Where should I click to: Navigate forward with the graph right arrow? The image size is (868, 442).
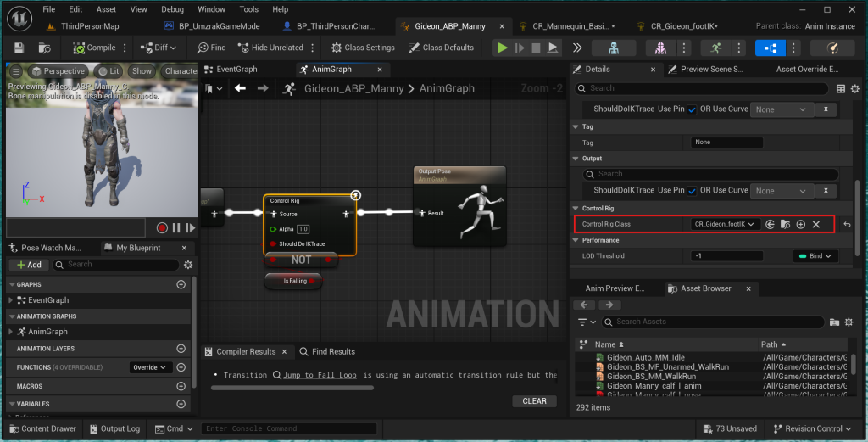(263, 88)
